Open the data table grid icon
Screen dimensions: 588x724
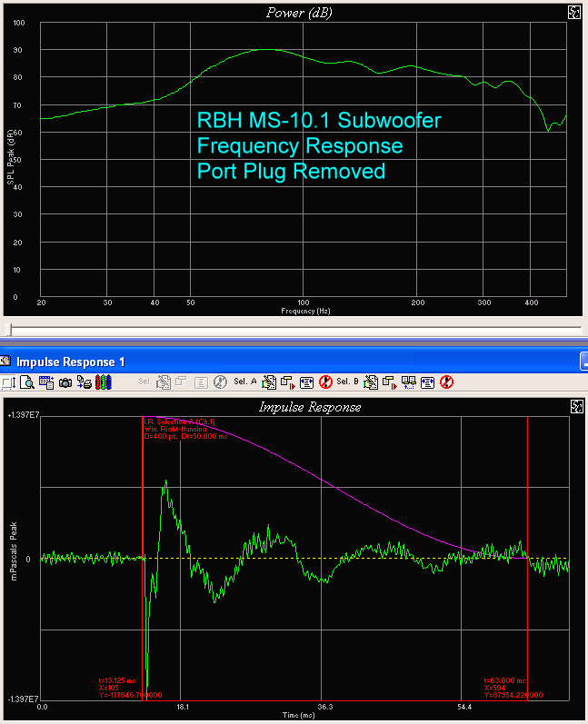point(46,382)
